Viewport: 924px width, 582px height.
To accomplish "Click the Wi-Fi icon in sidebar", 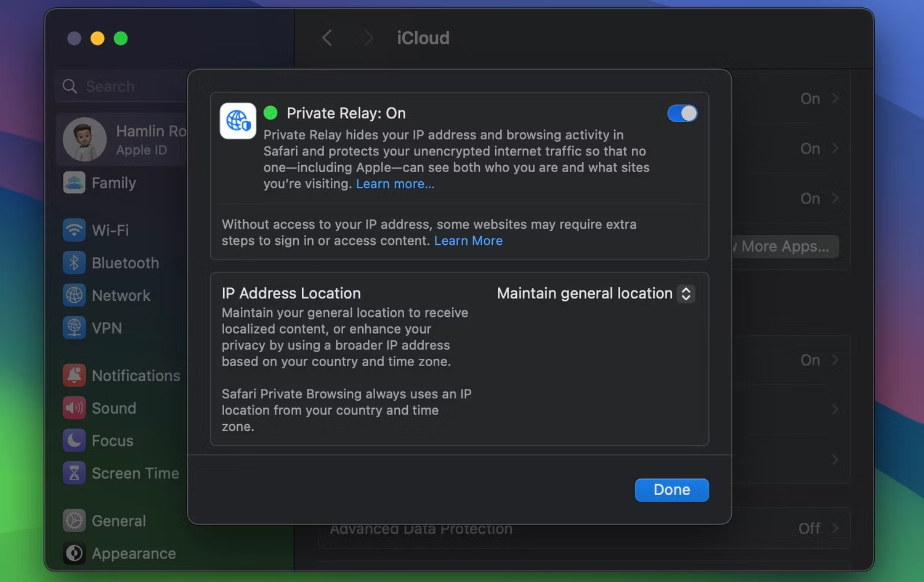I will click(x=74, y=231).
